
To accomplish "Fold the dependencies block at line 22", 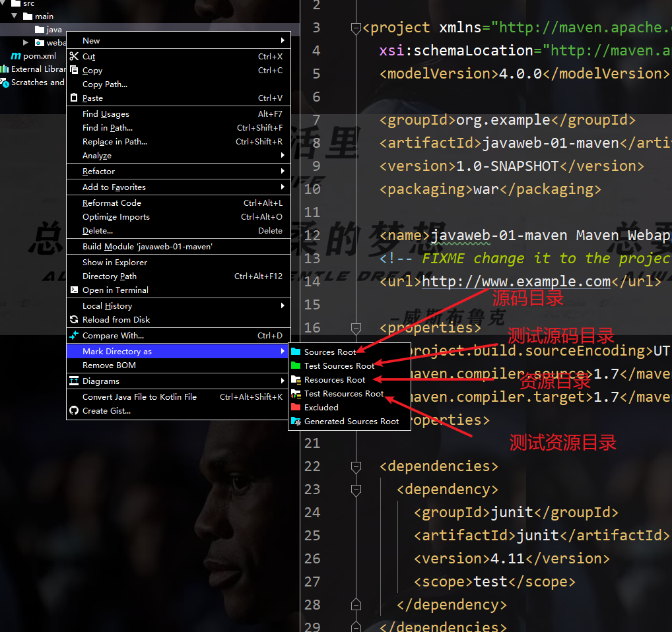I will point(356,467).
